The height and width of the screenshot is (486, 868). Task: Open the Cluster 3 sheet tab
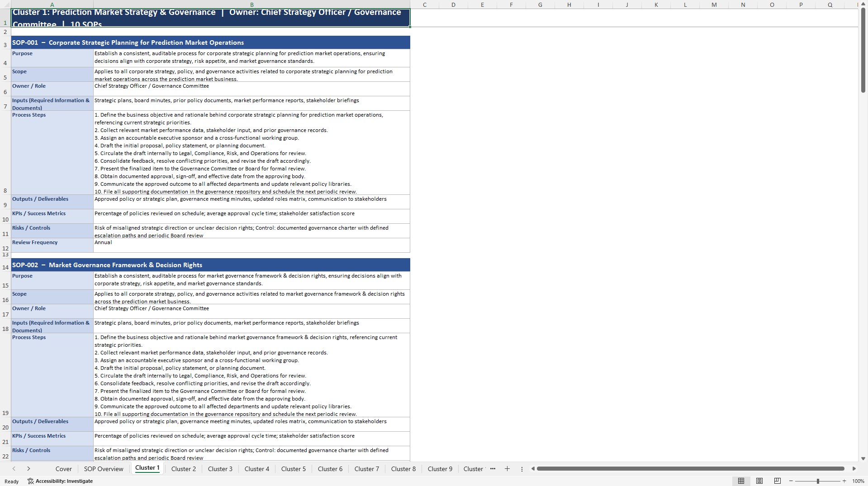click(220, 469)
